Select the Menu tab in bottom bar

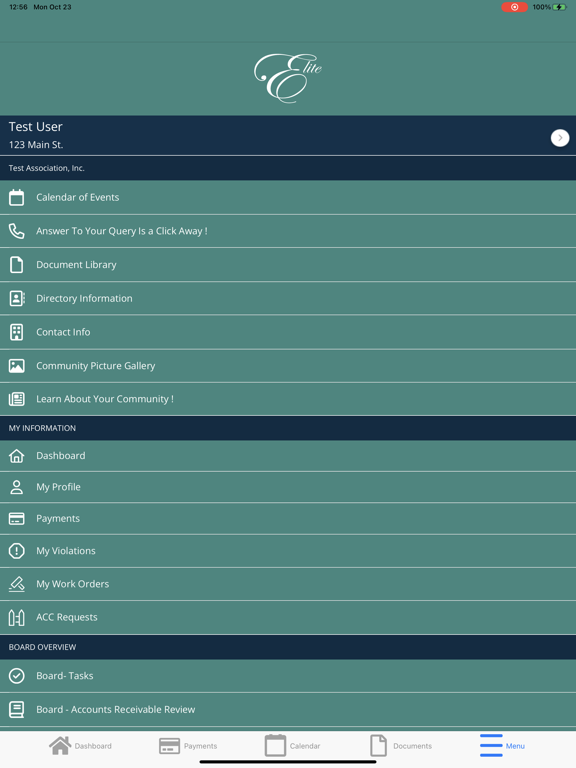(x=503, y=746)
